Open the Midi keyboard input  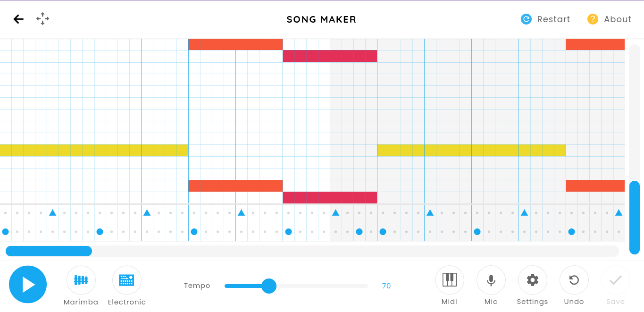click(x=449, y=280)
